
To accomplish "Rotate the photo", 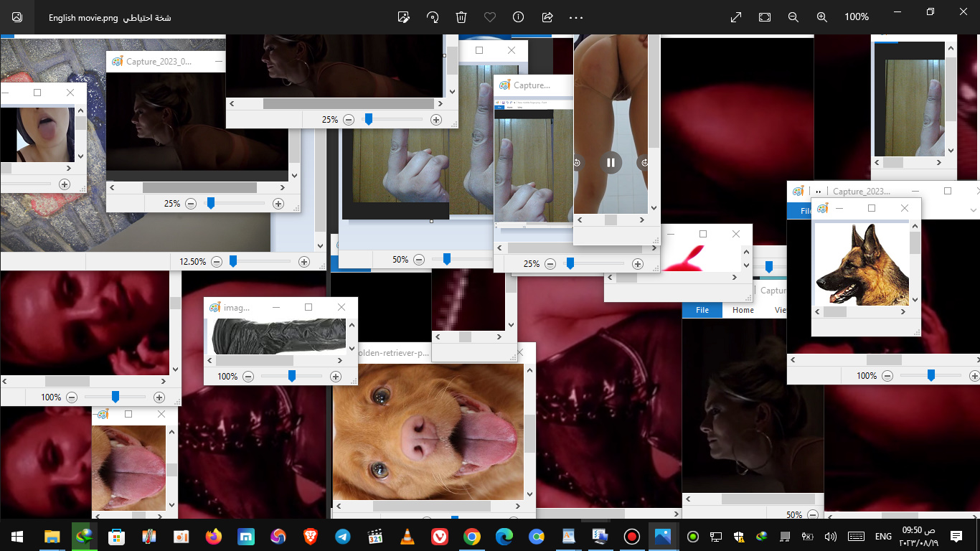I will [x=433, y=17].
